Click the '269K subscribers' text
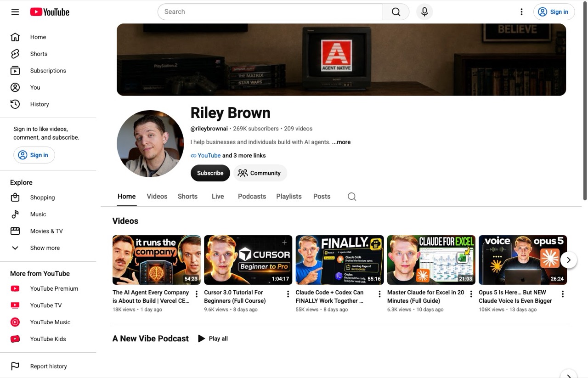 point(256,129)
